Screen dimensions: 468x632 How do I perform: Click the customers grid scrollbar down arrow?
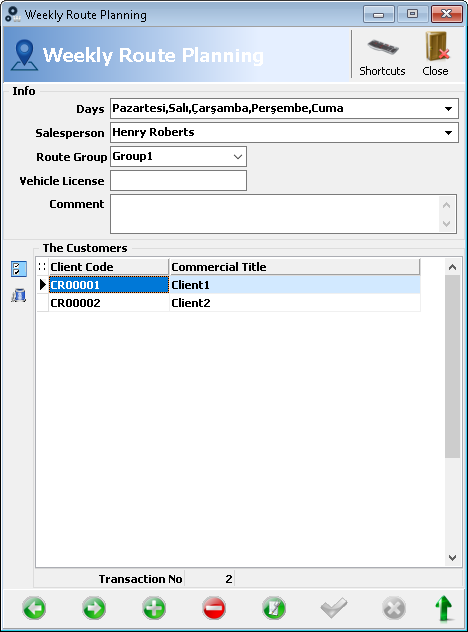[452, 558]
